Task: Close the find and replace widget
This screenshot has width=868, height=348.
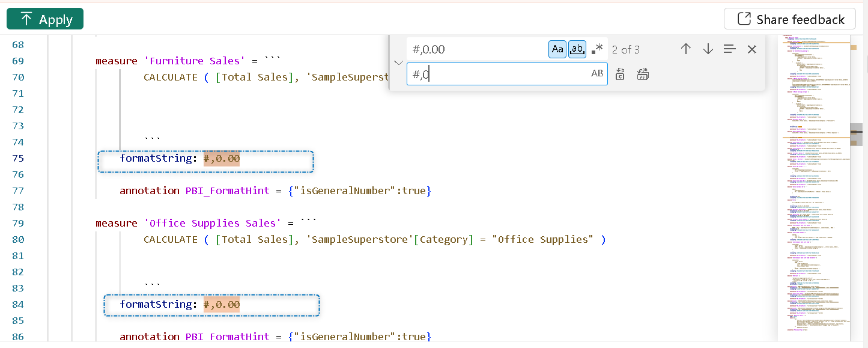Action: tap(751, 49)
